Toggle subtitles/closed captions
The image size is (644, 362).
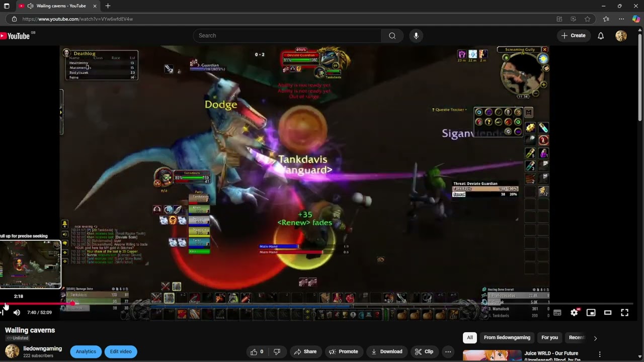(557, 313)
